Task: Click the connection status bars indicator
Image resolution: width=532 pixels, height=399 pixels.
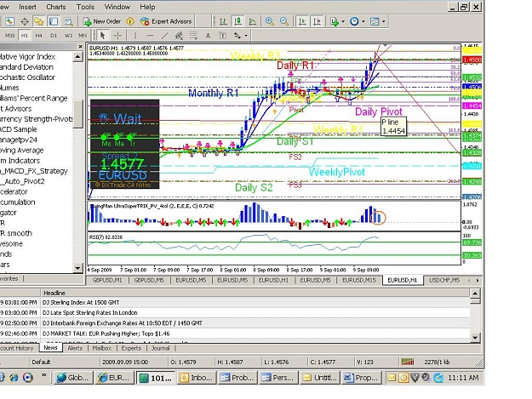Action: click(x=408, y=362)
